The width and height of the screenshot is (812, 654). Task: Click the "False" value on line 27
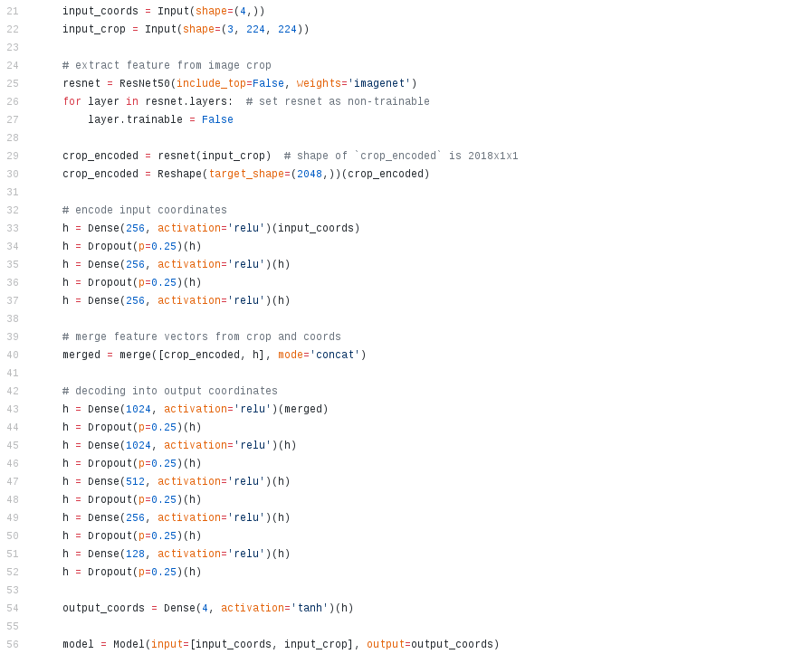pos(217,119)
